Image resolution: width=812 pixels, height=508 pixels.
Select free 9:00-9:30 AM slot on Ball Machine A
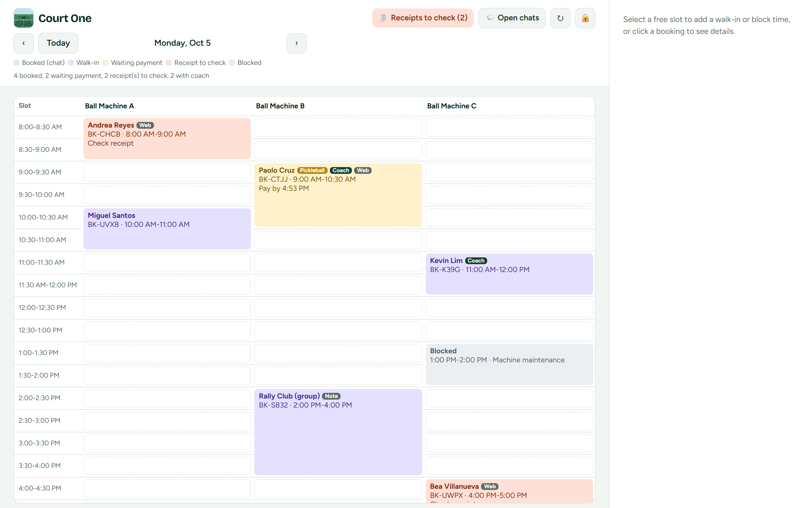[167, 172]
